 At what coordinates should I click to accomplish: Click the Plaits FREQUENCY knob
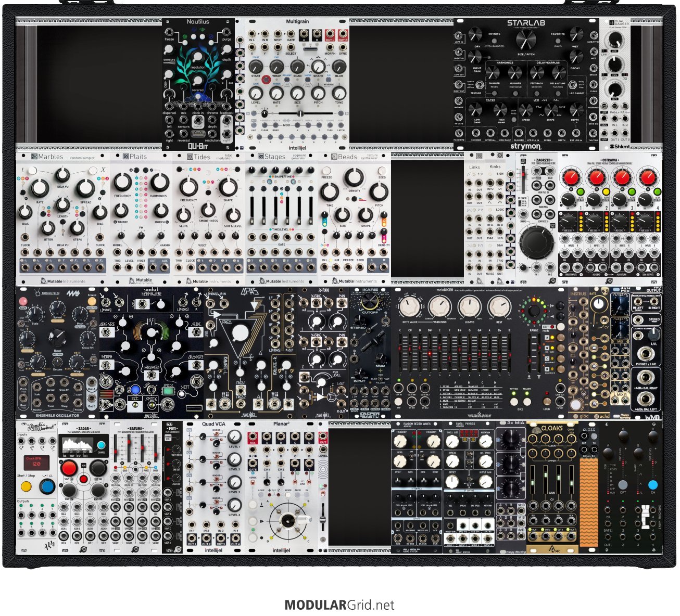point(123,182)
